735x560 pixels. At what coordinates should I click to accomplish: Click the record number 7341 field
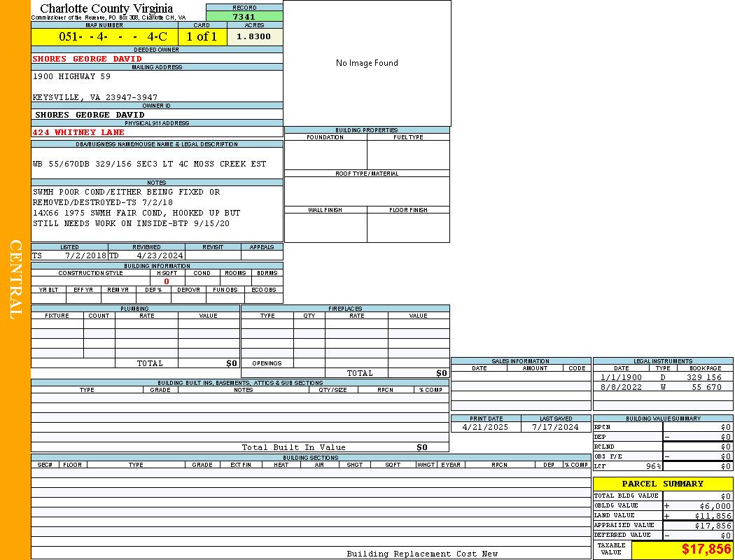click(244, 16)
